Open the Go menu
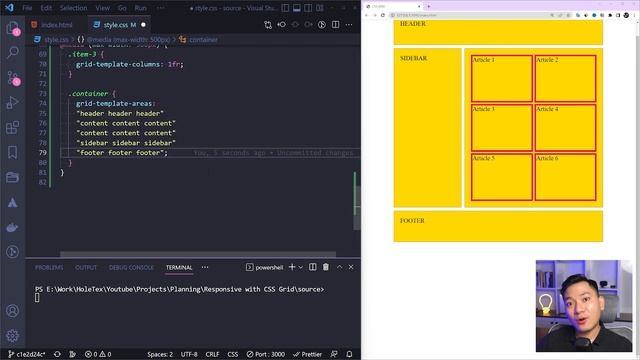Screen dimensions: 640x360 click(x=122, y=8)
